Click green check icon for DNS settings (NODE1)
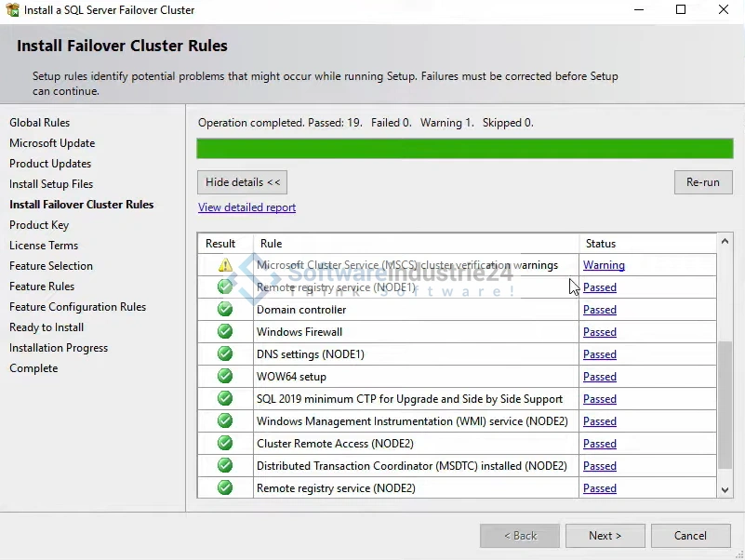 point(225,354)
